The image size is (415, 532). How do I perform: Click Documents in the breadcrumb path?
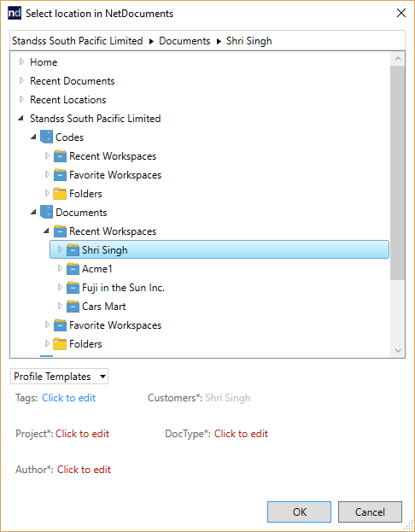(x=184, y=41)
